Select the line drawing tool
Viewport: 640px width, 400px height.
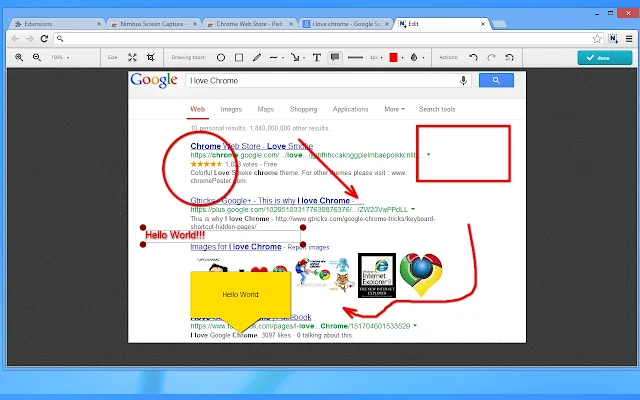click(x=274, y=58)
